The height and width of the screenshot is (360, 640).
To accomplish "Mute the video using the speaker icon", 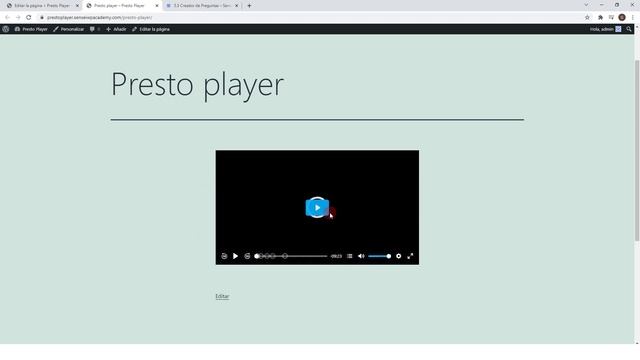I will click(x=361, y=256).
